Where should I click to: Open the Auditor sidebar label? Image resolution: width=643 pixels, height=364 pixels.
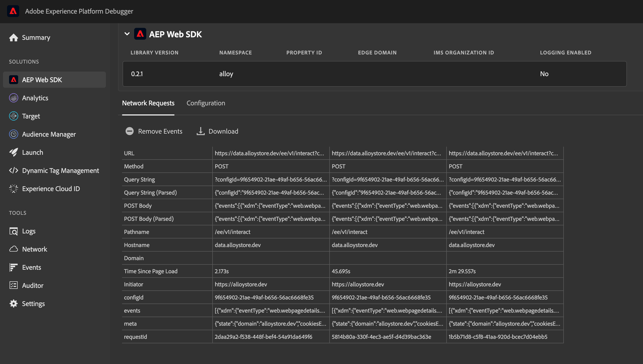tap(33, 286)
